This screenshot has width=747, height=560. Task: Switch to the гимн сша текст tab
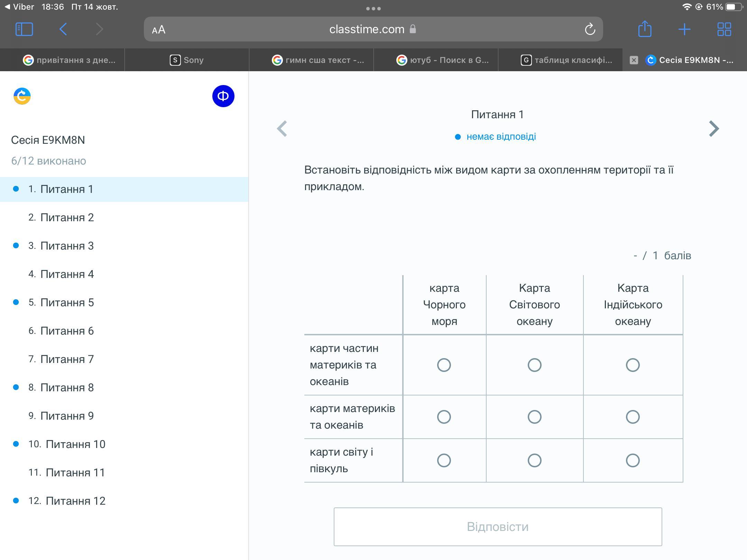[x=318, y=60]
